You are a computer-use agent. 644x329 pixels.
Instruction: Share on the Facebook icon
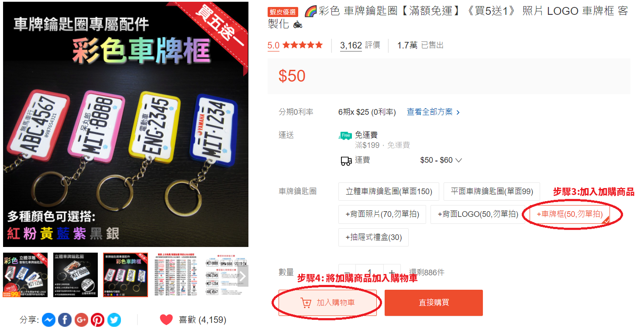pos(65,320)
